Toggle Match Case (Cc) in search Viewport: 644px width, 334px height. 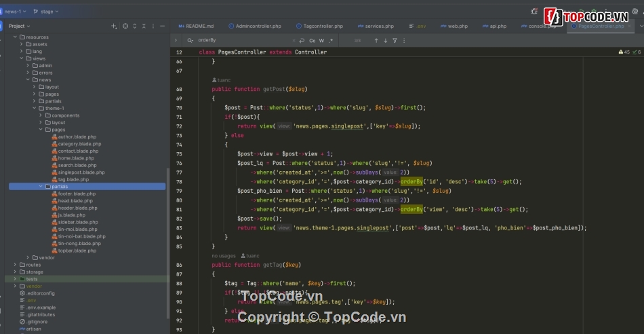312,40
